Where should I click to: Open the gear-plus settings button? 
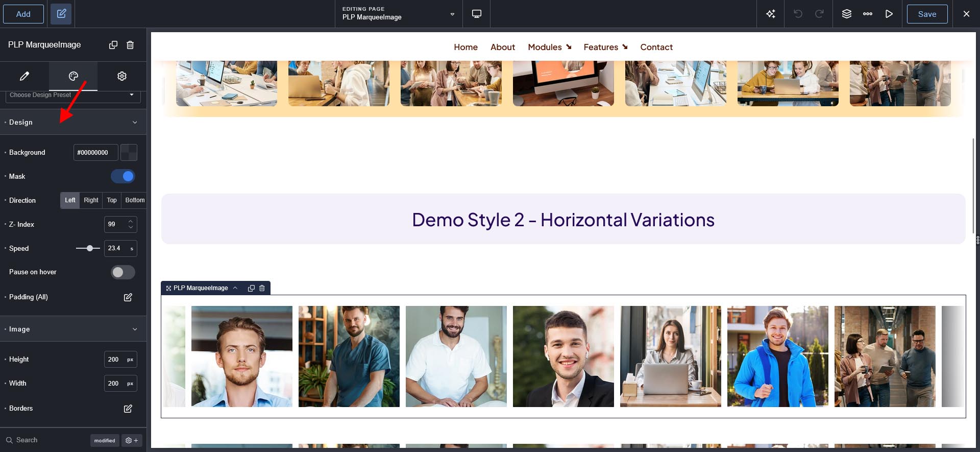pyautogui.click(x=132, y=440)
